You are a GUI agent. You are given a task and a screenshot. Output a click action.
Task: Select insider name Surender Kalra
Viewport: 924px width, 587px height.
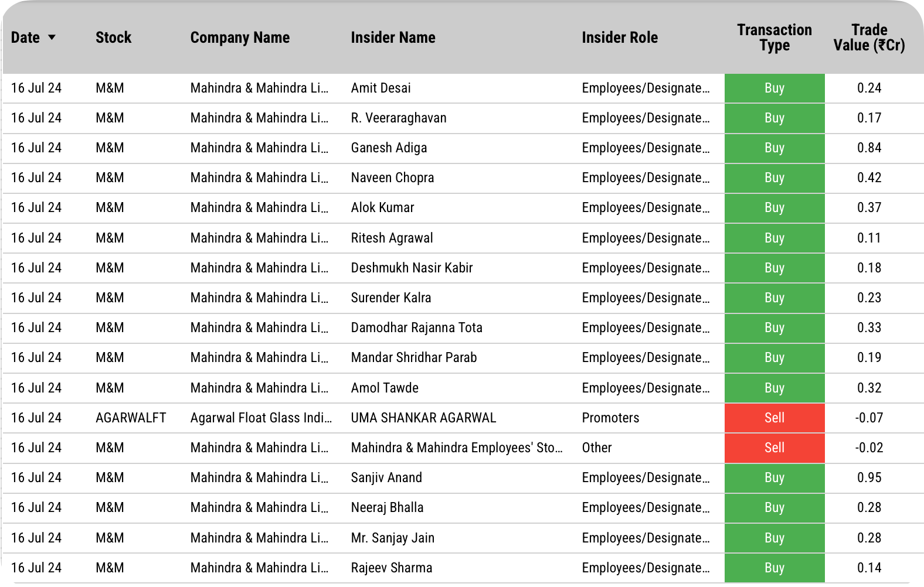point(391,298)
